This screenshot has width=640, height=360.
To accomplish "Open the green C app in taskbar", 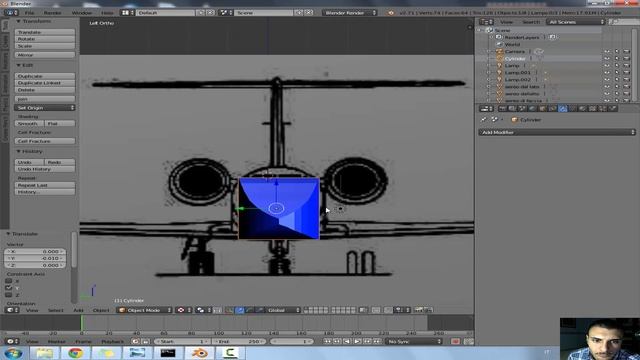I will (x=230, y=353).
